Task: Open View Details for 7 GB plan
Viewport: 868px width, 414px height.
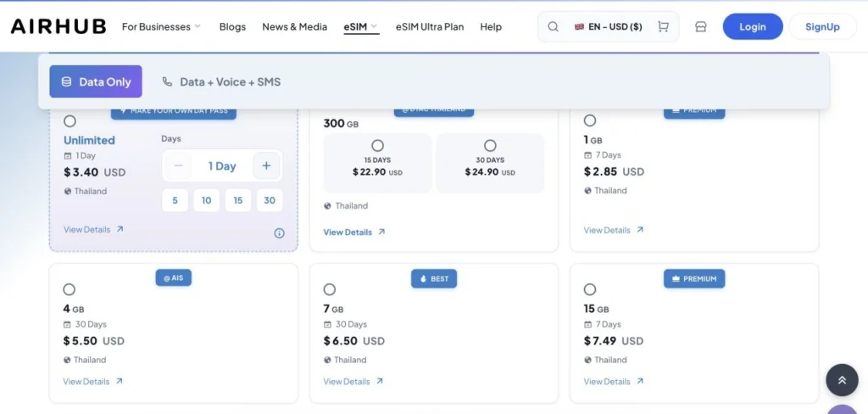Action: 353,381
